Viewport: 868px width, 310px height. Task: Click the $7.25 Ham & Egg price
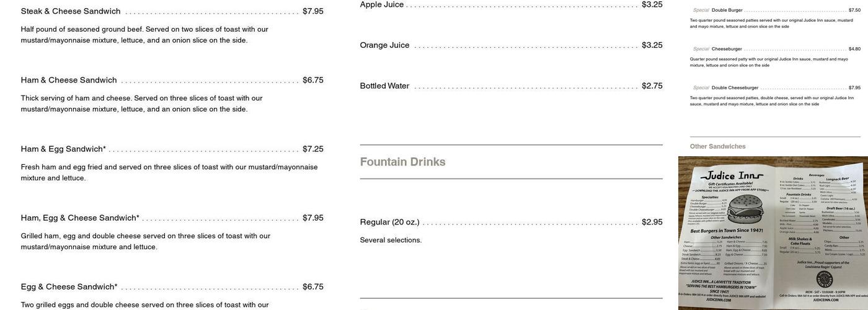click(312, 149)
